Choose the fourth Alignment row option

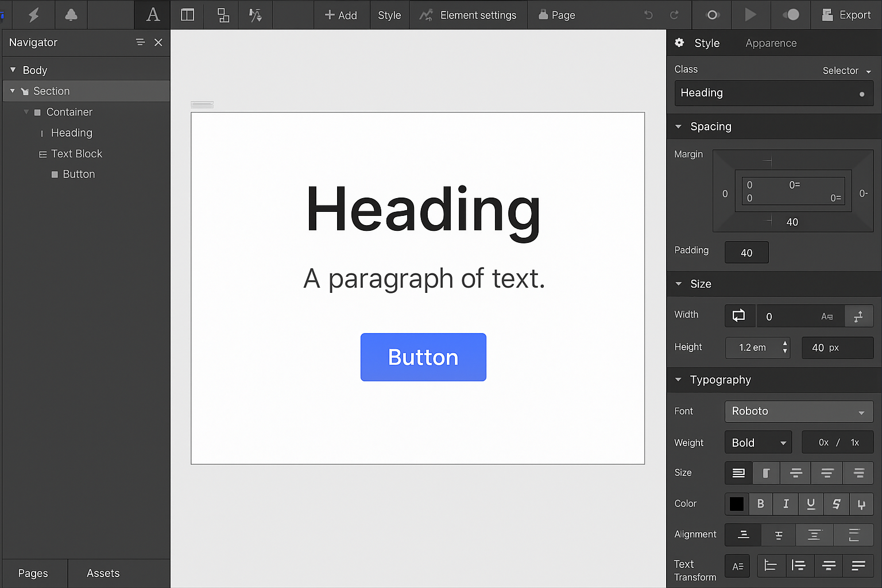tap(854, 535)
